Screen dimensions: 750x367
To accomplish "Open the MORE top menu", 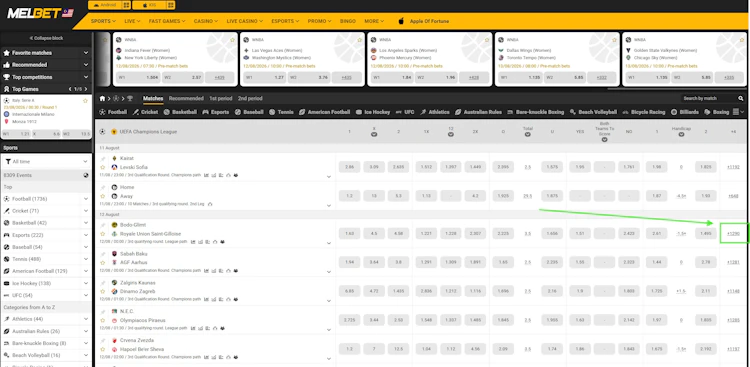I will pyautogui.click(x=374, y=21).
